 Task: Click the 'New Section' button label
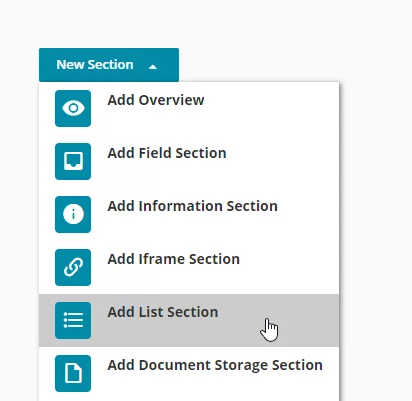(x=95, y=65)
